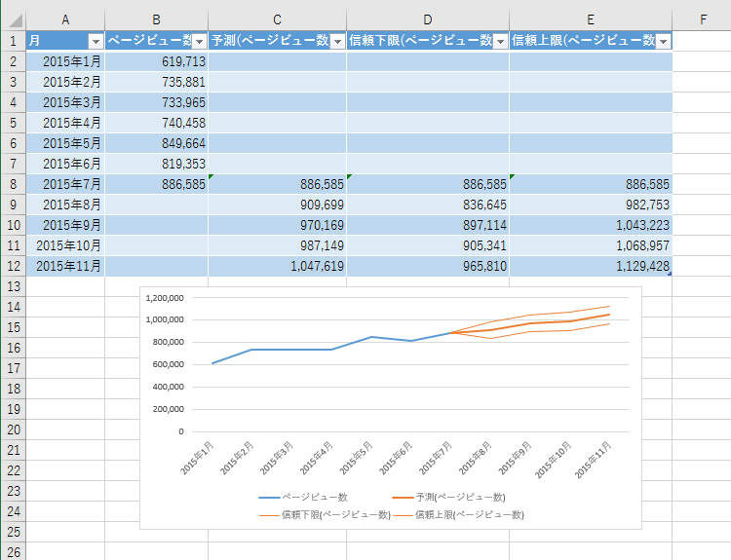The height and width of the screenshot is (560, 731).
Task: Click the Select All corner triangle
Action: 13,19
